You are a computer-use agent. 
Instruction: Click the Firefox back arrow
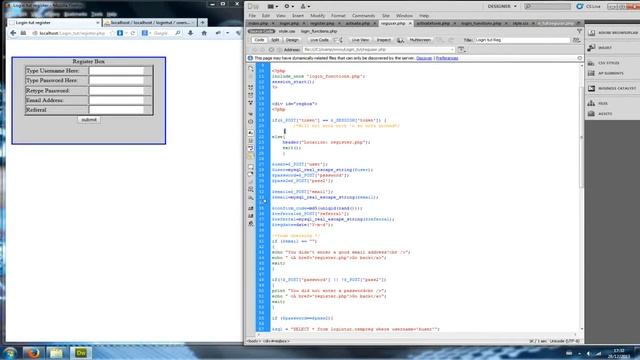click(13, 33)
